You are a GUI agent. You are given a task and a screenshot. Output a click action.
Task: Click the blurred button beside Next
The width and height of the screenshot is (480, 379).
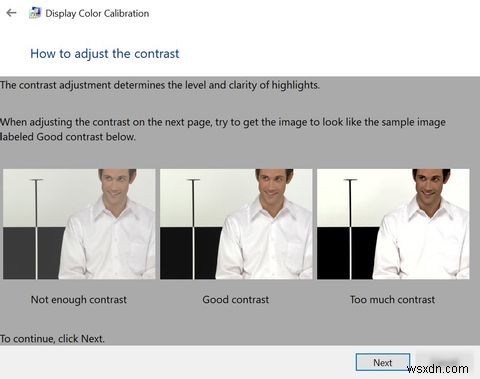pyautogui.click(x=444, y=361)
